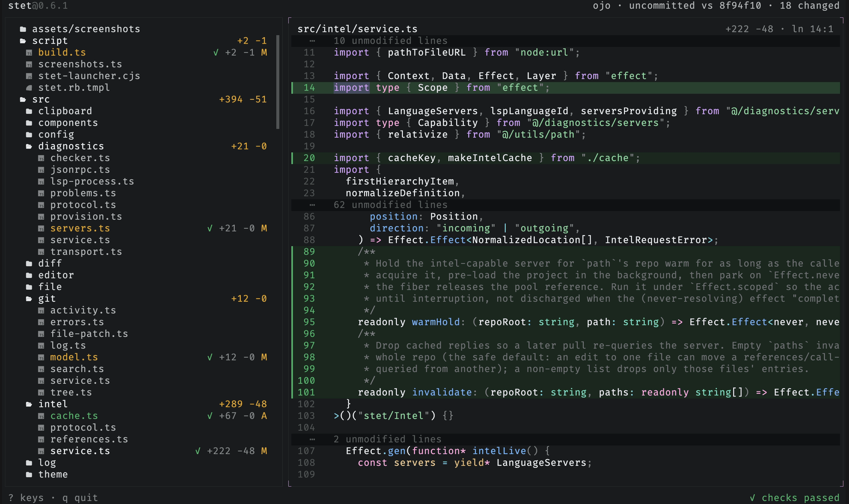The width and height of the screenshot is (849, 504).
Task: Click the model.ts file icon
Action: point(41,357)
